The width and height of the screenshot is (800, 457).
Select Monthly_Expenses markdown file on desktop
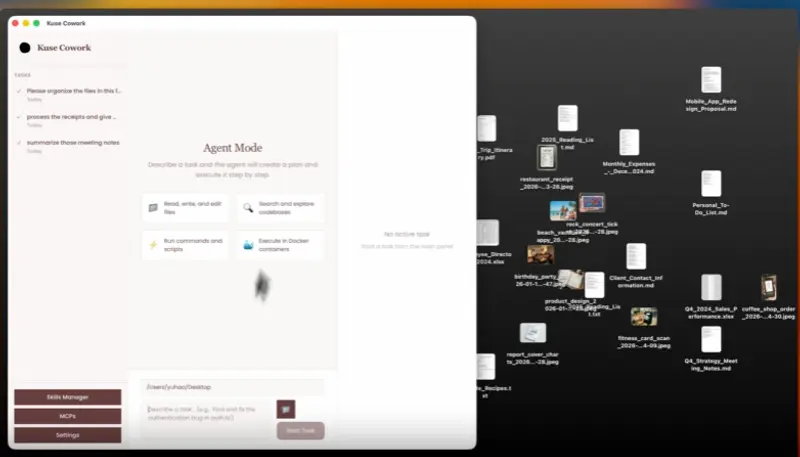pos(628,143)
